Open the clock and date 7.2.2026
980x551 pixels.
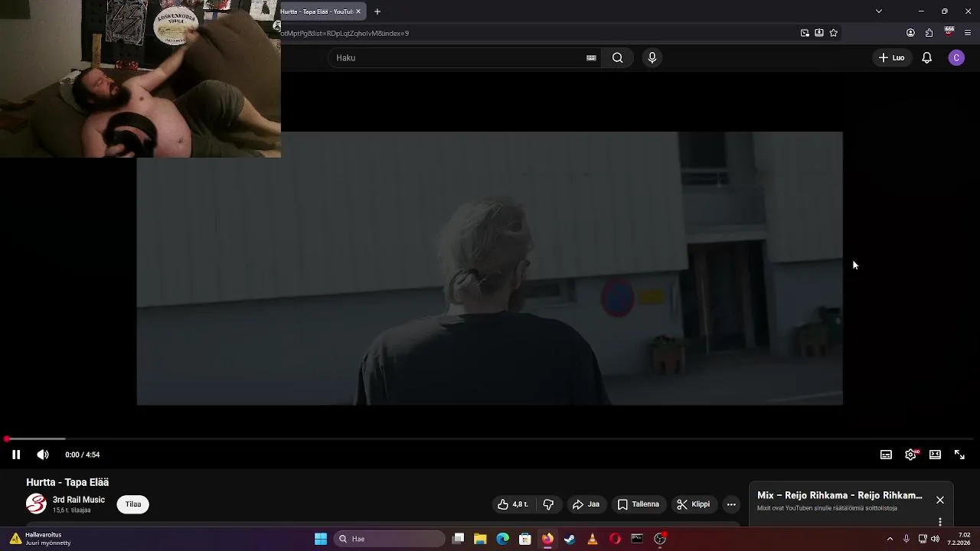coord(959,539)
